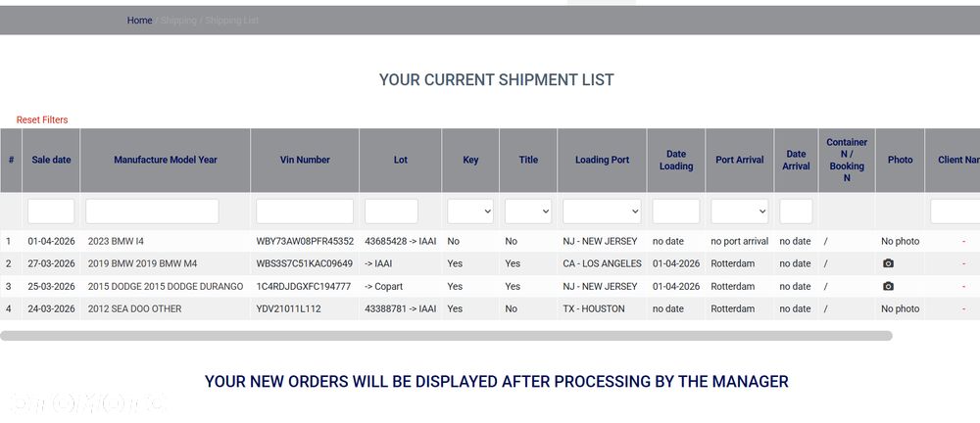
Task: Open the Port Arrival filter dropdown
Action: (739, 211)
